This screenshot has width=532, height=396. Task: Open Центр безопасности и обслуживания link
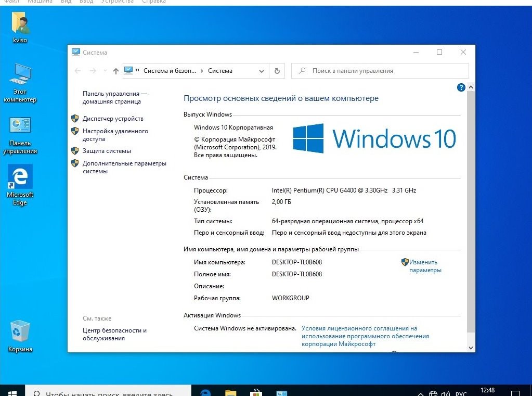[x=114, y=334]
